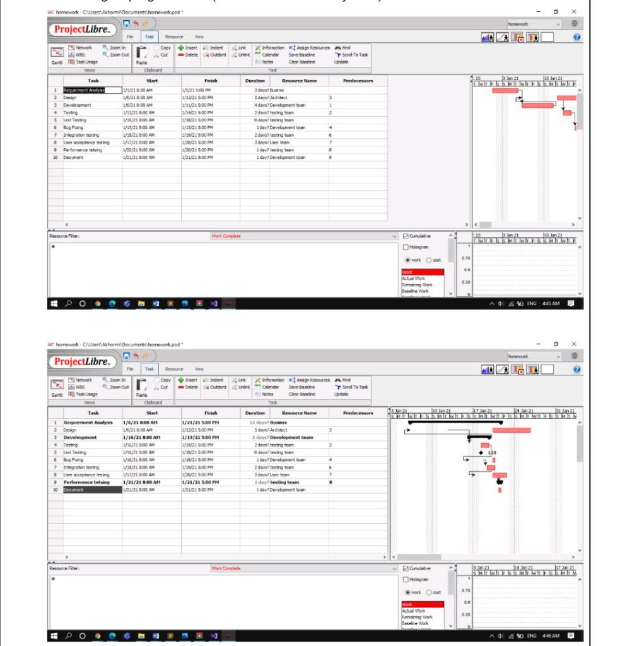Click Unlink tasks in the lower window
The width and height of the screenshot is (644, 646).
240,387
